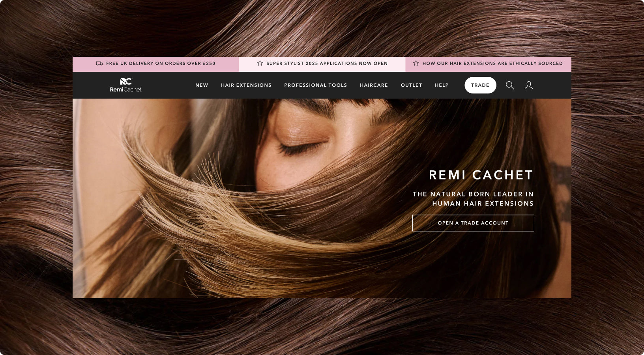The height and width of the screenshot is (355, 644).
Task: Open Super Stylist 2025 applications link
Action: click(x=327, y=64)
